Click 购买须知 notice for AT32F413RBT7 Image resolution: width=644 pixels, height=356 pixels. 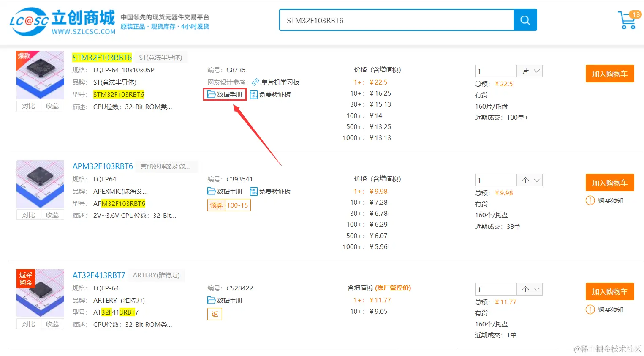pyautogui.click(x=605, y=309)
